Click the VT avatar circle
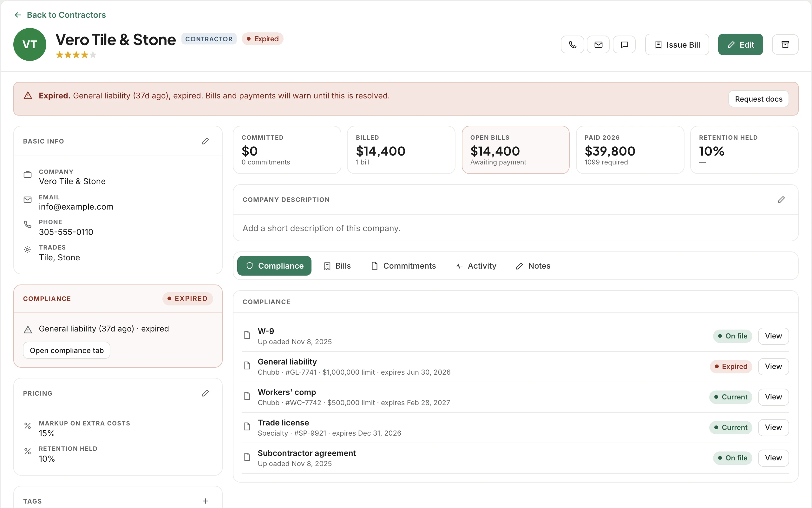Viewport: 812px width, 508px height. click(30, 44)
